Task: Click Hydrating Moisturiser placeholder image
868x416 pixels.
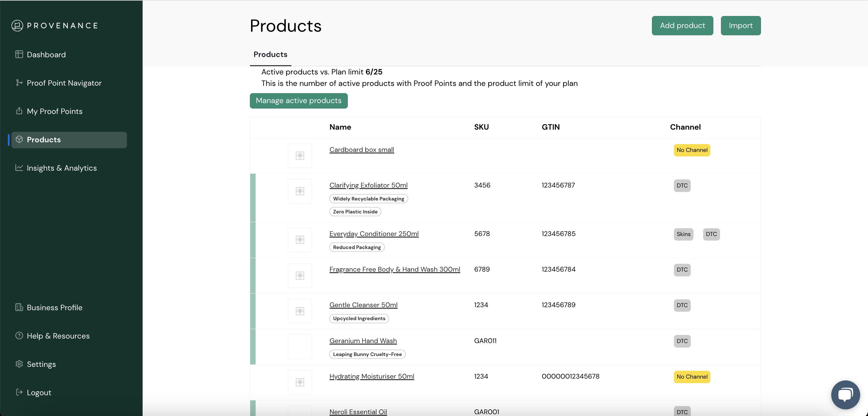Action: (300, 382)
